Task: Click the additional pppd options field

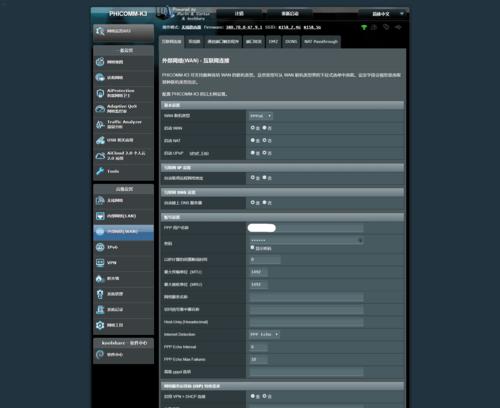Action: click(x=306, y=372)
